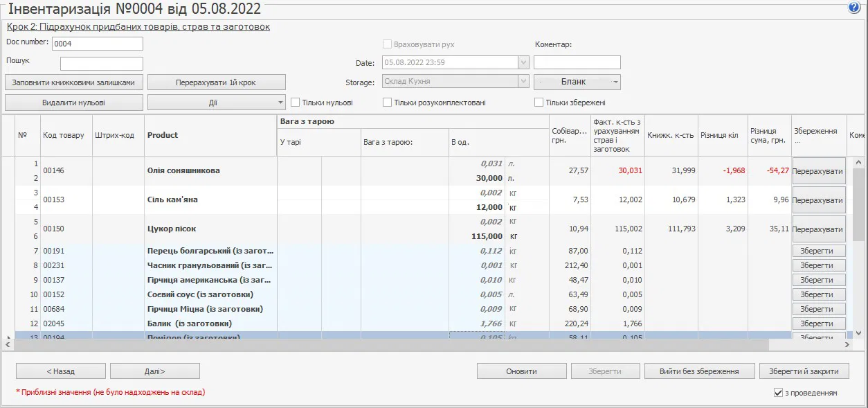This screenshot has width=868, height=408.
Task: Recalculate the 'Олія соняшникова' row
Action: pyautogui.click(x=818, y=171)
